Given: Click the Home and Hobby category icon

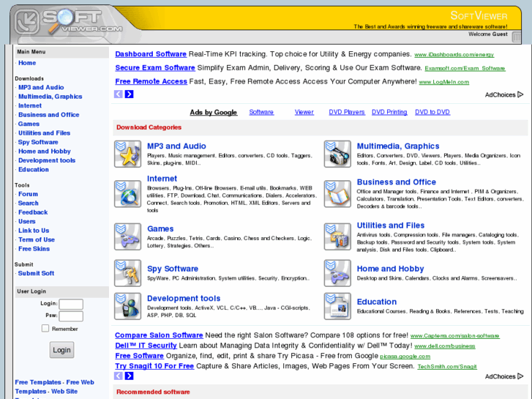Looking at the screenshot, I should 337,273.
